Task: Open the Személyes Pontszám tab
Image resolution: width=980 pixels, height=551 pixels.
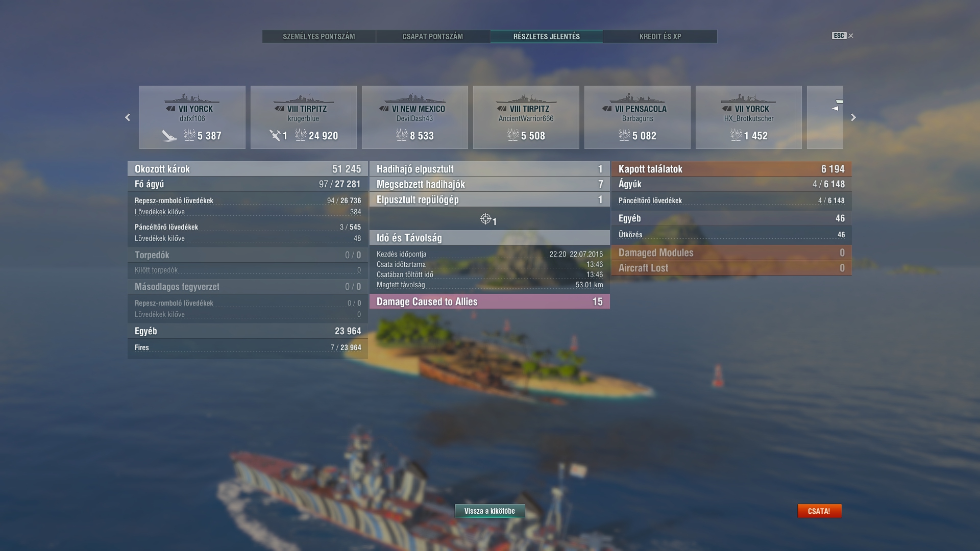Action: [319, 36]
